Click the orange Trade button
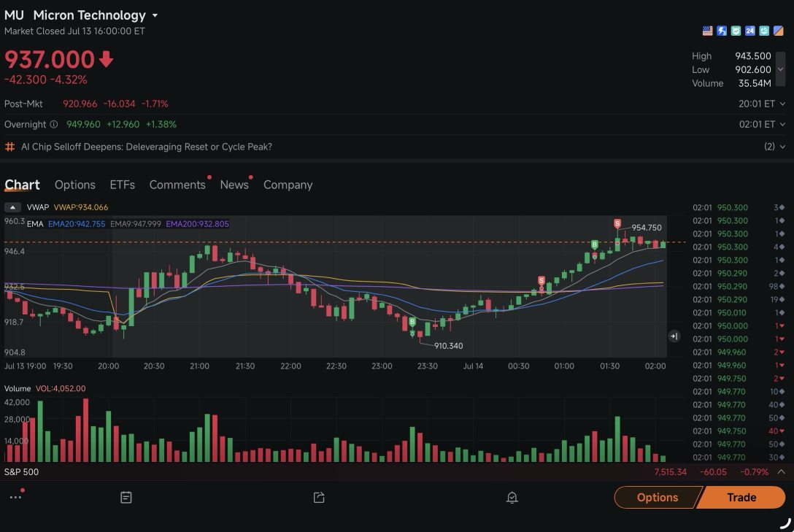794x532 pixels. click(x=741, y=497)
